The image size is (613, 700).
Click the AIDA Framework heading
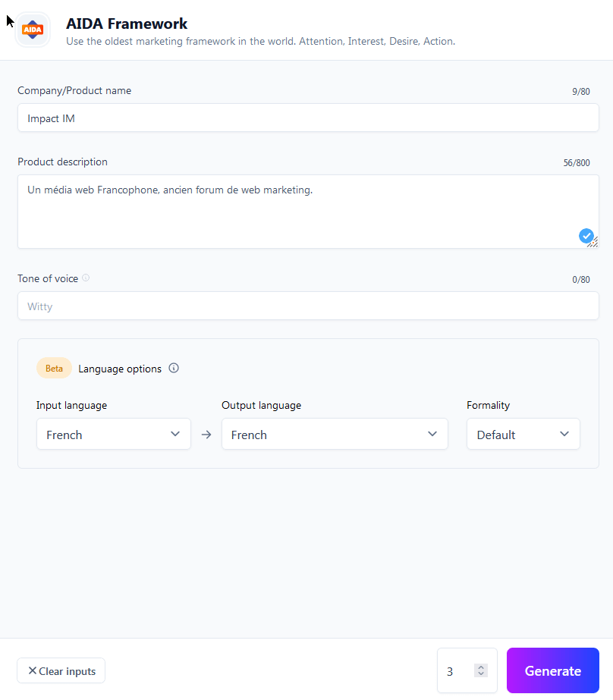tap(126, 24)
